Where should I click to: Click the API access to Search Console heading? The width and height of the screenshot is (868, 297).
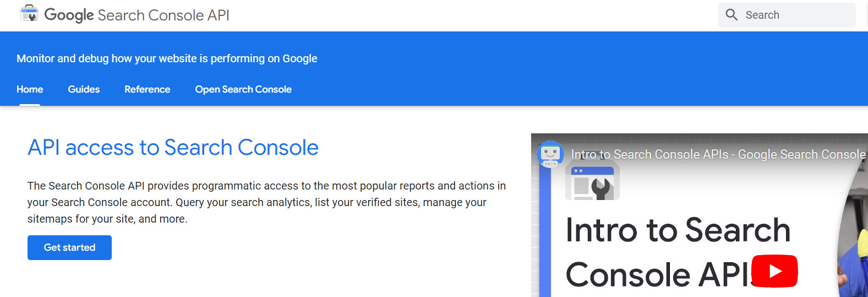[173, 148]
